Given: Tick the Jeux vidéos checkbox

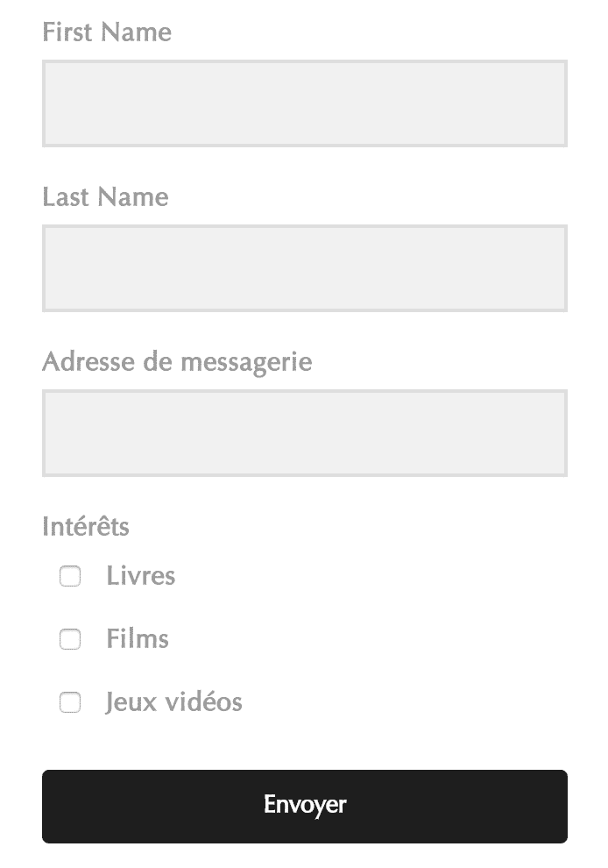Looking at the screenshot, I should (x=70, y=703).
